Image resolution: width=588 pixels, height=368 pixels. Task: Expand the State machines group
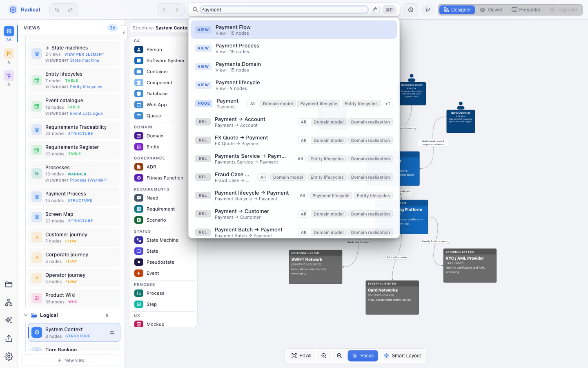pos(47,48)
